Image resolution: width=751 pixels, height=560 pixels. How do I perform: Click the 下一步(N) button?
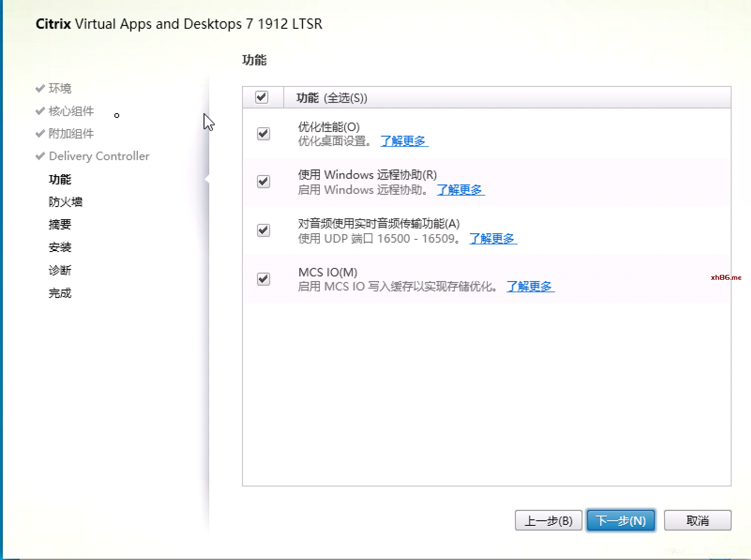tap(621, 520)
